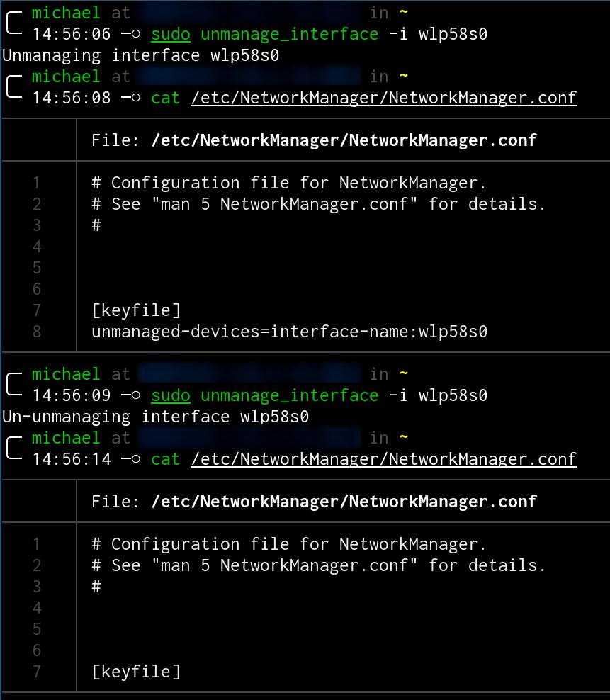Click the michael username above the 14:56:09 prompt
The height and width of the screenshot is (700, 610).
click(x=66, y=374)
